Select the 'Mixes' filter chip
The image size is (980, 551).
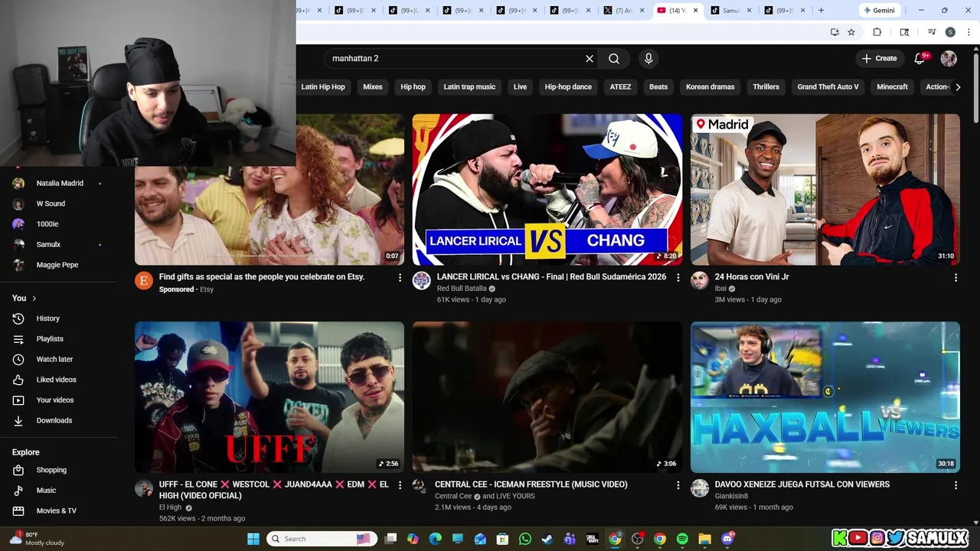click(x=373, y=87)
